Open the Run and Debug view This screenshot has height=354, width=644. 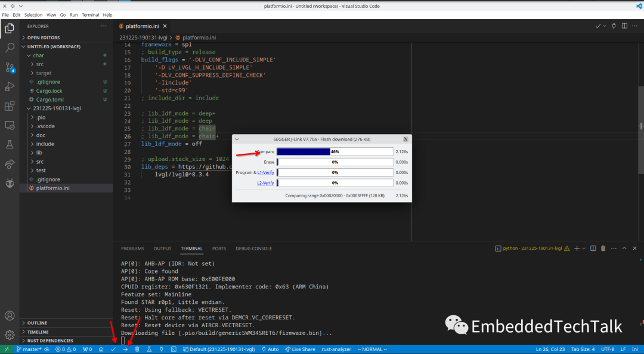click(x=10, y=86)
